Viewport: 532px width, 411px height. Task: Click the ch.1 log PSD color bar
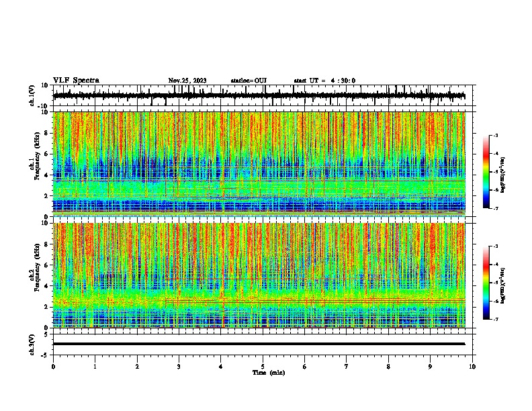486,172
